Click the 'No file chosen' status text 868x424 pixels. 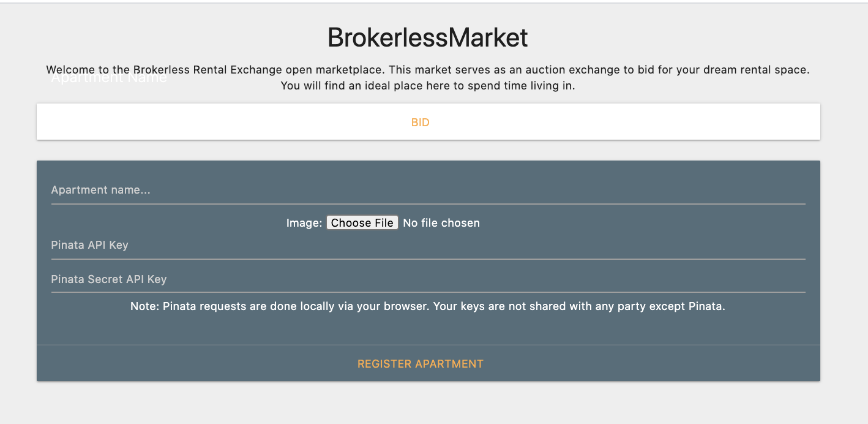pos(441,223)
